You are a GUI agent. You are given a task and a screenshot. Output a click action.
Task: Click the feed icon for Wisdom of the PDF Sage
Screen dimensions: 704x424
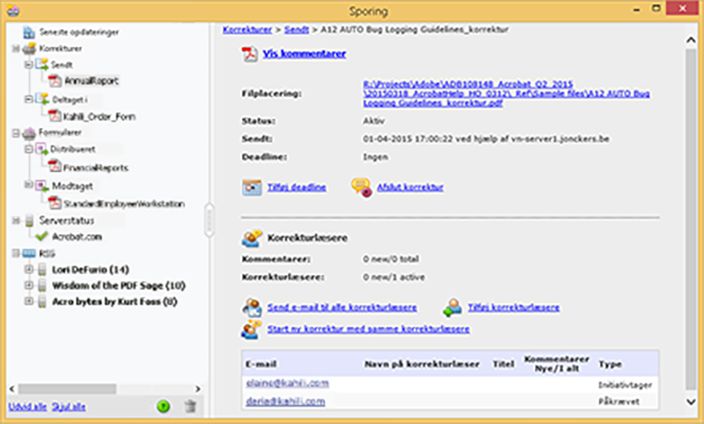point(42,286)
